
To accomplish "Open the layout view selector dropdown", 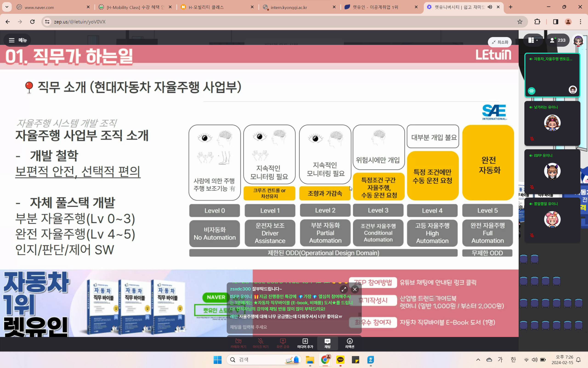I will (x=533, y=40).
